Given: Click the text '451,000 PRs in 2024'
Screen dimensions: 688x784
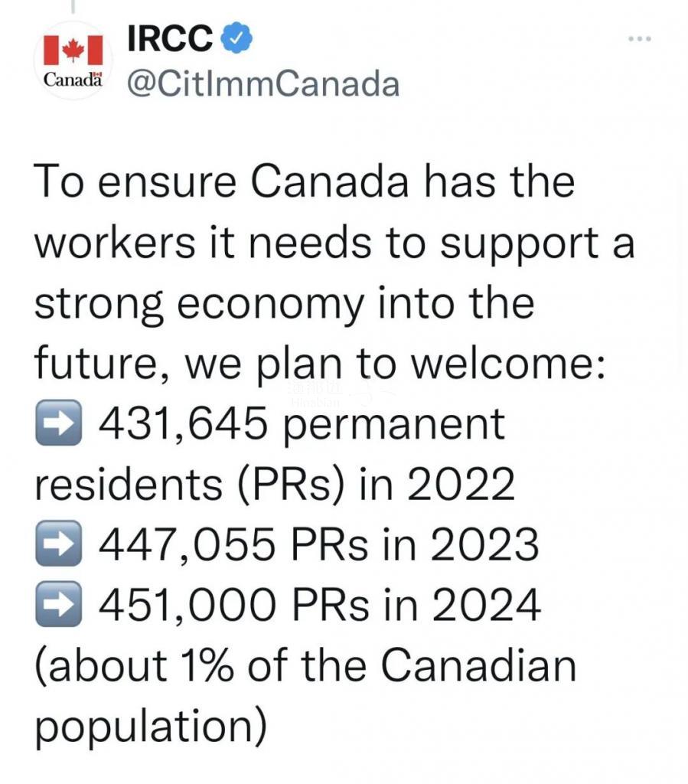Looking at the screenshot, I should (x=320, y=605).
